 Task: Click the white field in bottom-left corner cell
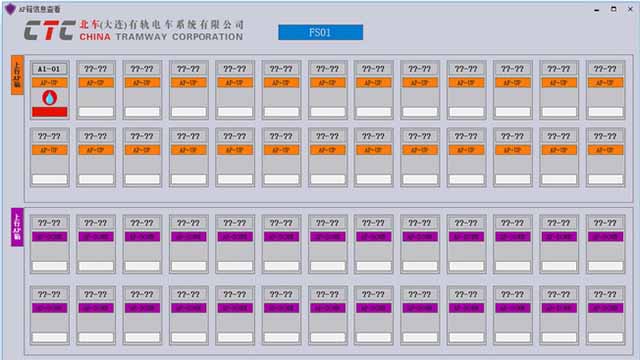[49, 338]
